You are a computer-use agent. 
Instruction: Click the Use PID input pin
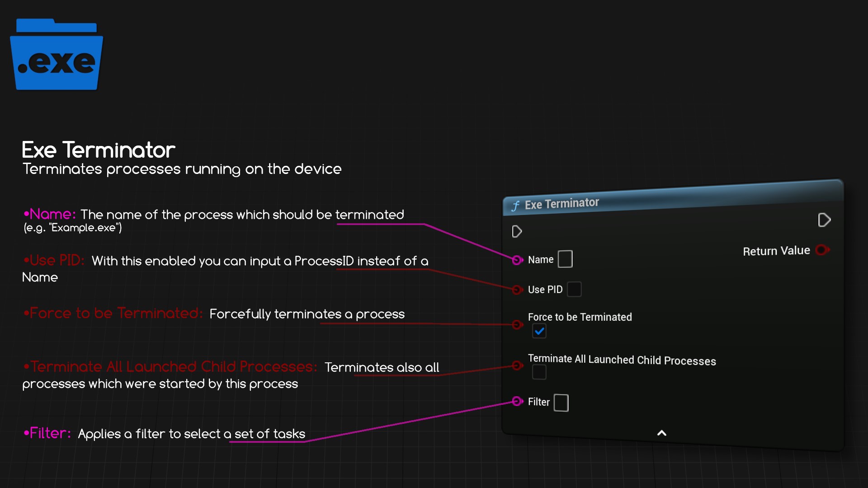517,290
